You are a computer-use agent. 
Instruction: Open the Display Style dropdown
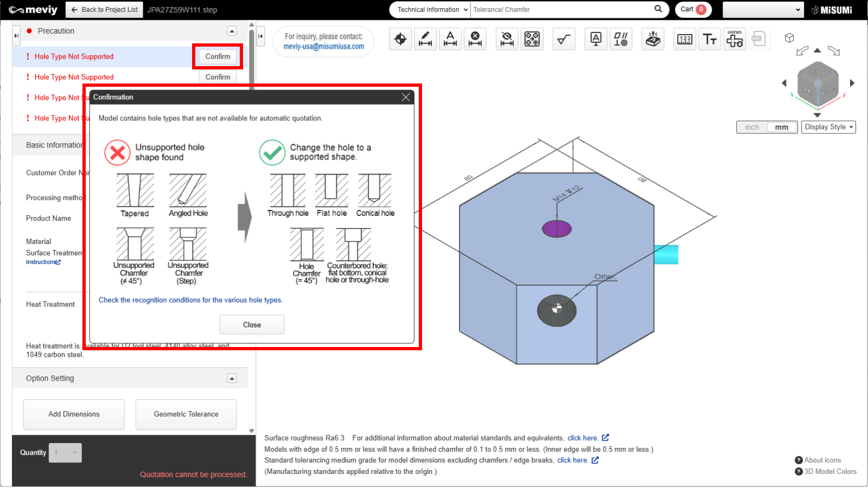coord(828,127)
